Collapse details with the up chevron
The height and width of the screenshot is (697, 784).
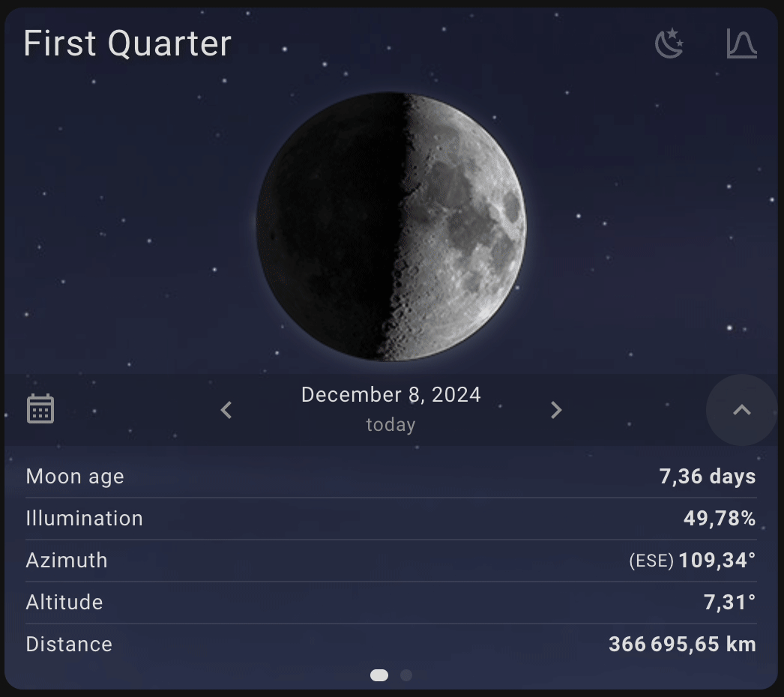coord(742,410)
